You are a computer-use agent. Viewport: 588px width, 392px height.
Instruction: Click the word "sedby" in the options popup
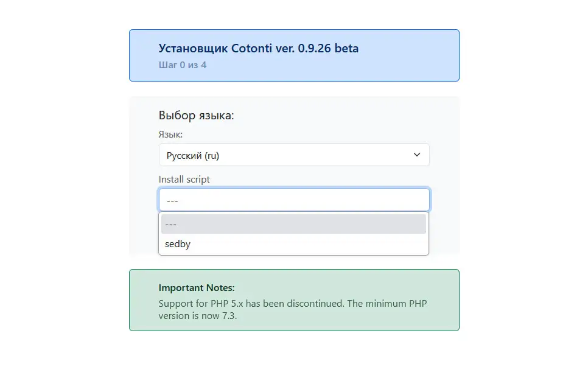click(x=178, y=244)
